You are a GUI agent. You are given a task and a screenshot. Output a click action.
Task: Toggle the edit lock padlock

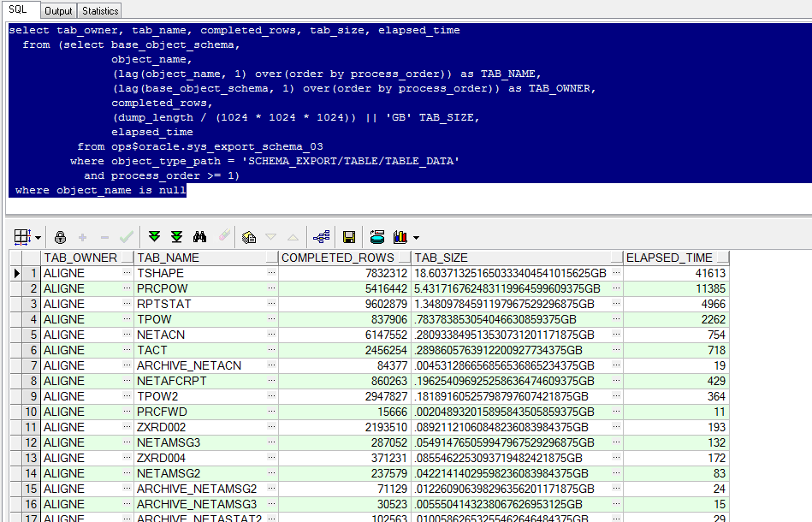click(x=60, y=237)
